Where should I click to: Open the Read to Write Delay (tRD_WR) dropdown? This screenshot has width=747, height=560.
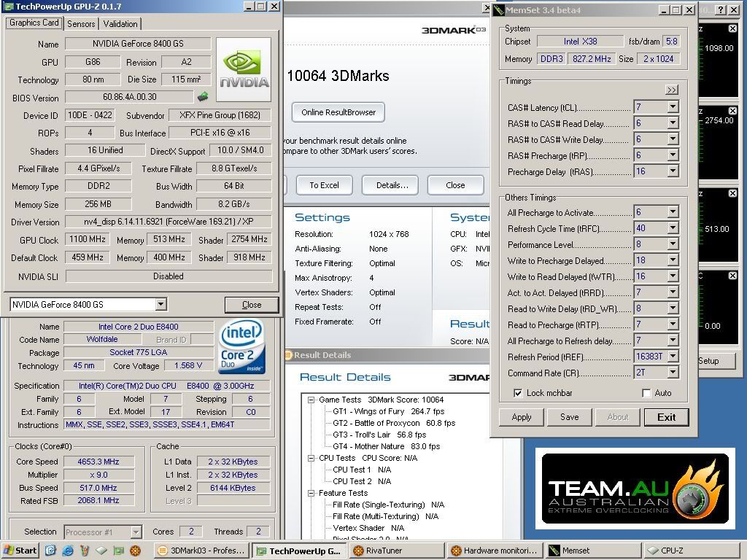[673, 308]
